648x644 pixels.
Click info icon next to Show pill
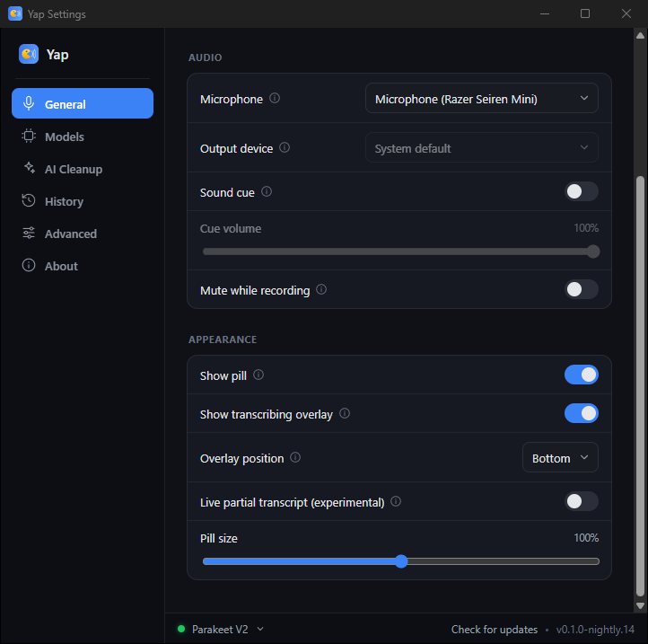[x=258, y=375]
